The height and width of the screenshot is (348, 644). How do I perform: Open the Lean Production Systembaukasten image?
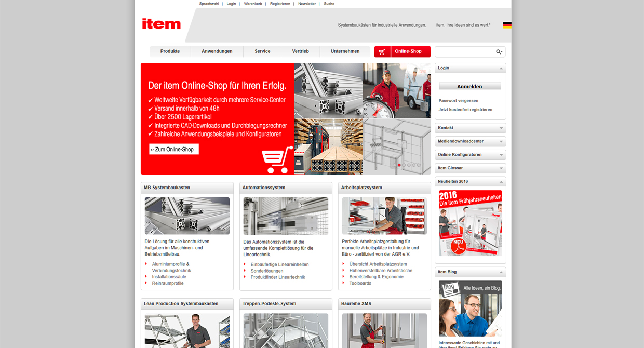click(187, 330)
